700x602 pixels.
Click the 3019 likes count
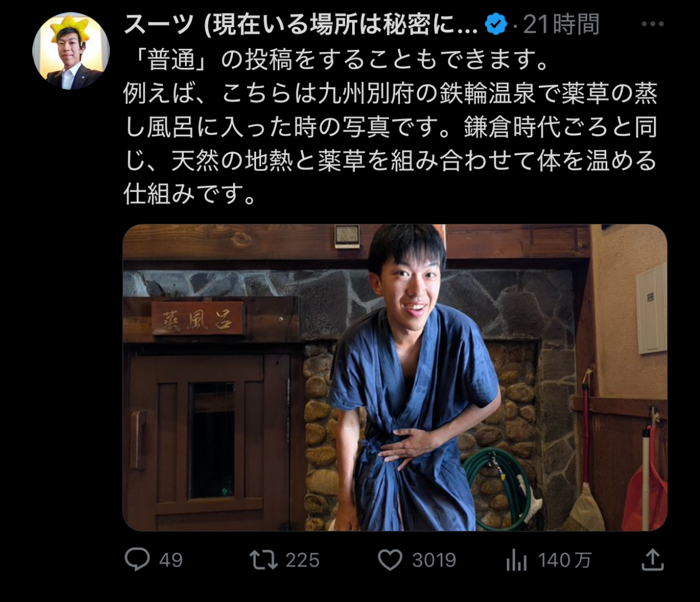click(x=434, y=560)
